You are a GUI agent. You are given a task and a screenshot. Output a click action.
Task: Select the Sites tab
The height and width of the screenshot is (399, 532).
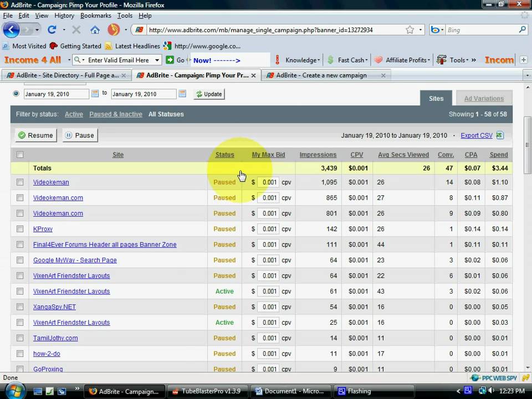coord(436,99)
